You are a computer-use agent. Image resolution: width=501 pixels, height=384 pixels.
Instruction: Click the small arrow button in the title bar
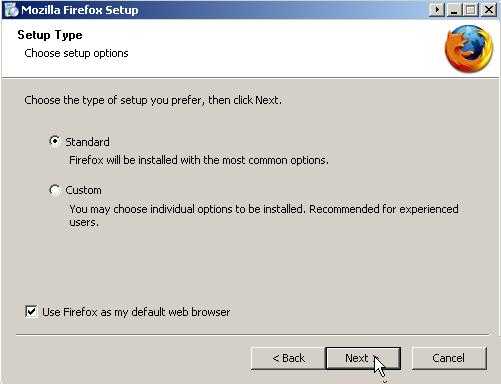[x=437, y=10]
